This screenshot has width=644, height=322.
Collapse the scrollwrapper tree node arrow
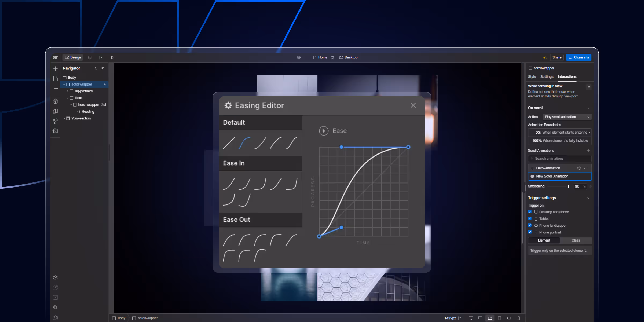click(64, 84)
